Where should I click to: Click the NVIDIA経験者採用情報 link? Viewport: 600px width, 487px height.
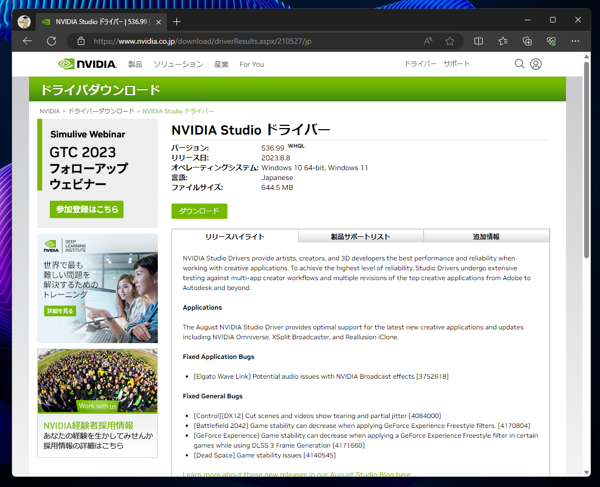(x=88, y=425)
